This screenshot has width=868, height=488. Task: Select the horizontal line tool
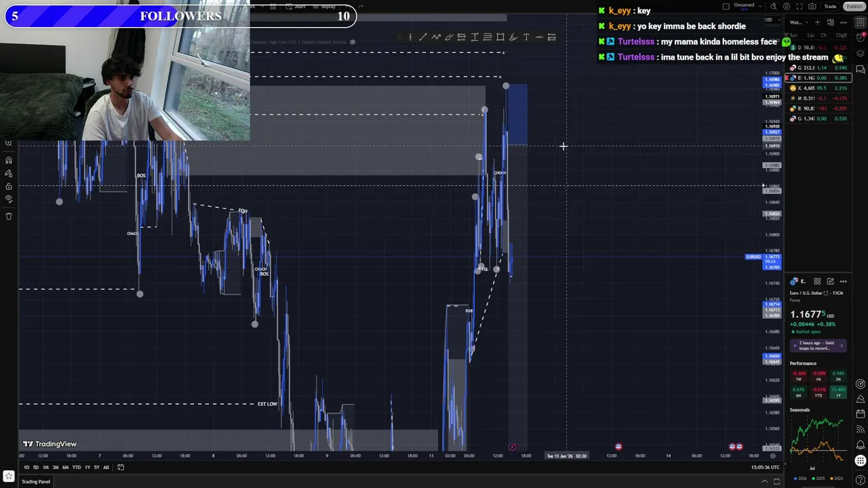(539, 37)
